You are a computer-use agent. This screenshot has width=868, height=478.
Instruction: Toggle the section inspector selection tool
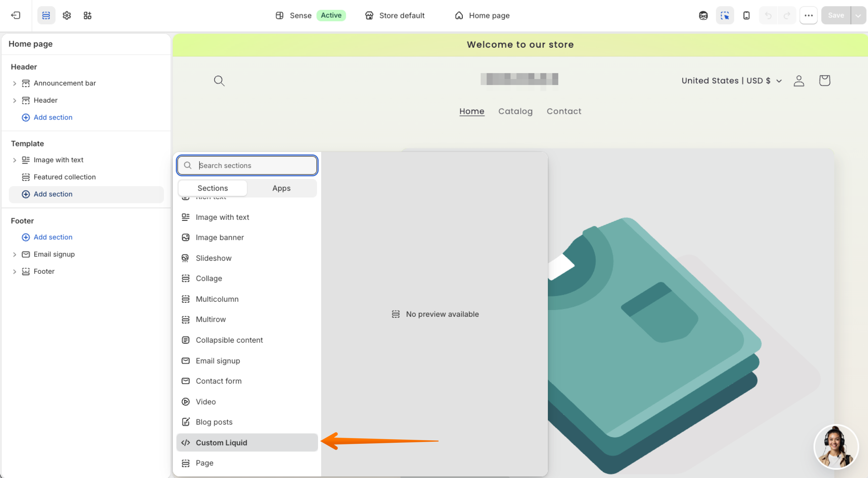(725, 15)
